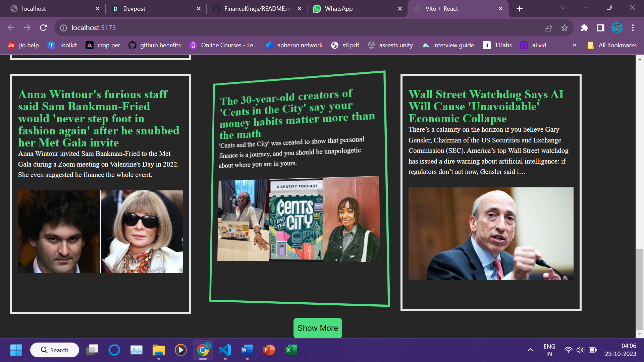Image resolution: width=644 pixels, height=362 pixels.
Task: Open the All Bookmarks folder
Action: click(612, 45)
